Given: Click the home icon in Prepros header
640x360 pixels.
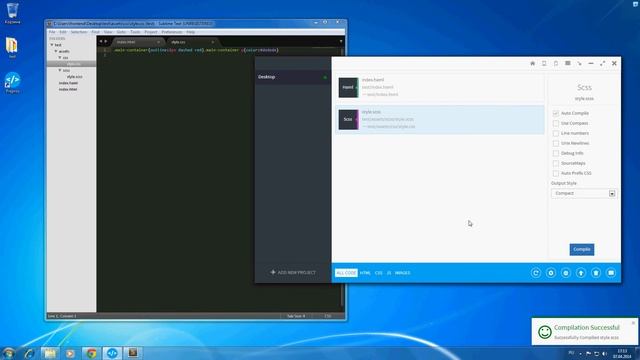Looking at the screenshot, I should point(532,63).
